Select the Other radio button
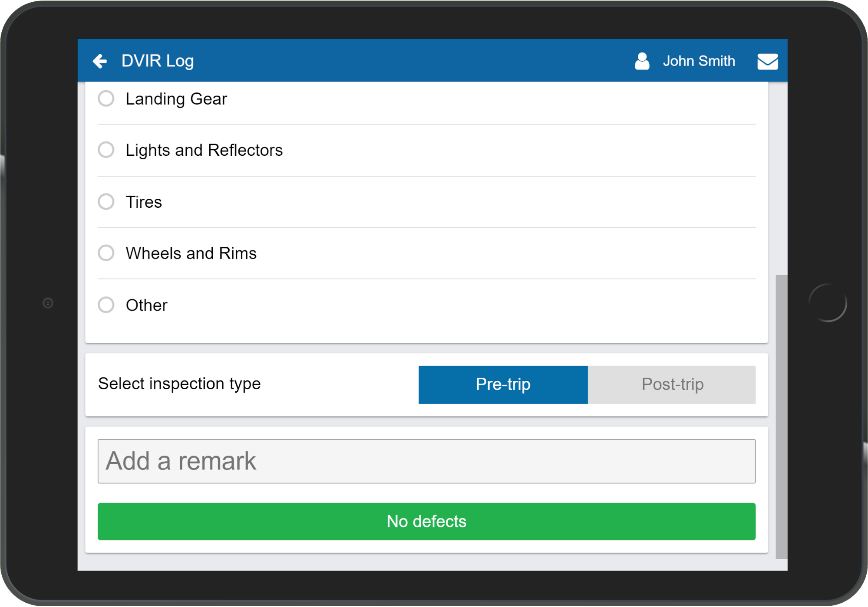868x607 pixels. (106, 305)
